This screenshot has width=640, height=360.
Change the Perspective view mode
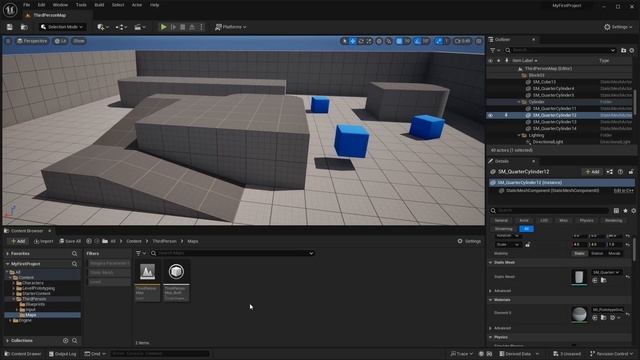32,41
